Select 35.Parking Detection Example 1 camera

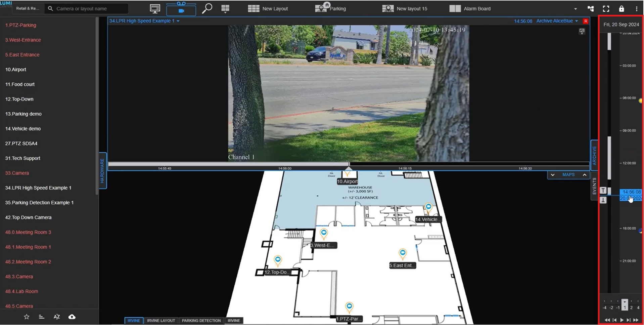pyautogui.click(x=39, y=203)
